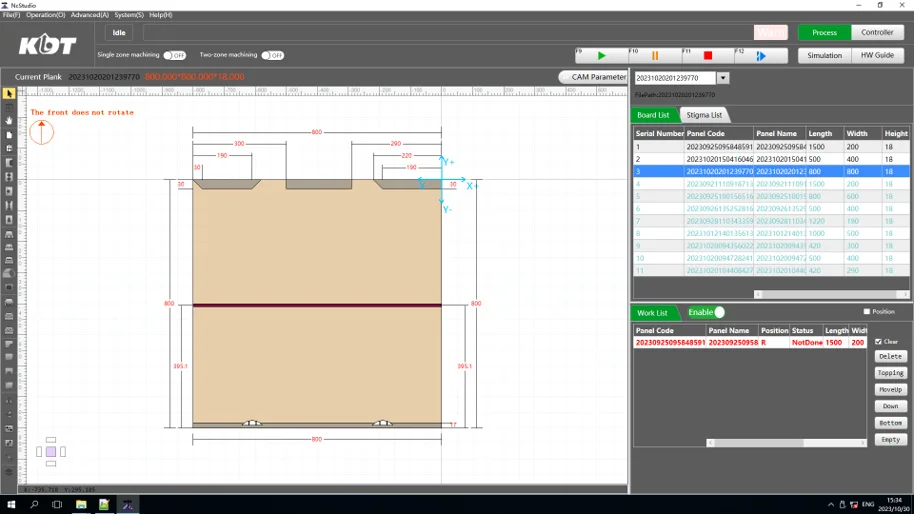
Task: Click the orange Pause button
Action: 655,56
